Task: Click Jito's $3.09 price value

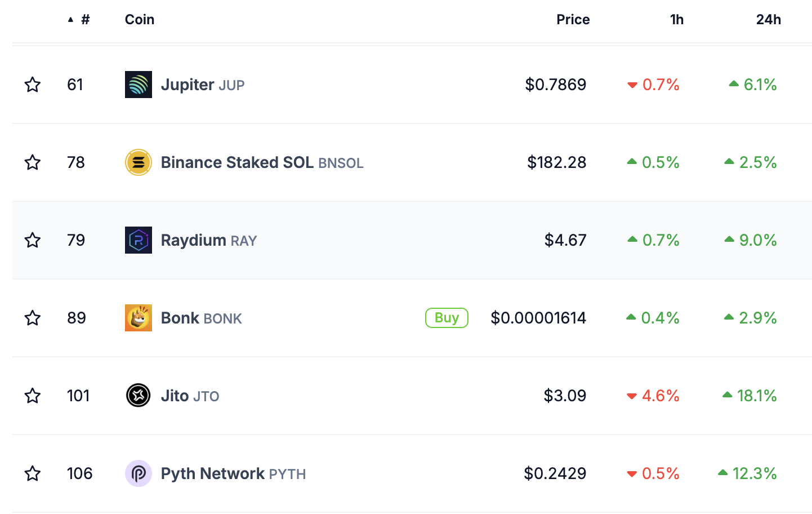Action: (x=565, y=396)
